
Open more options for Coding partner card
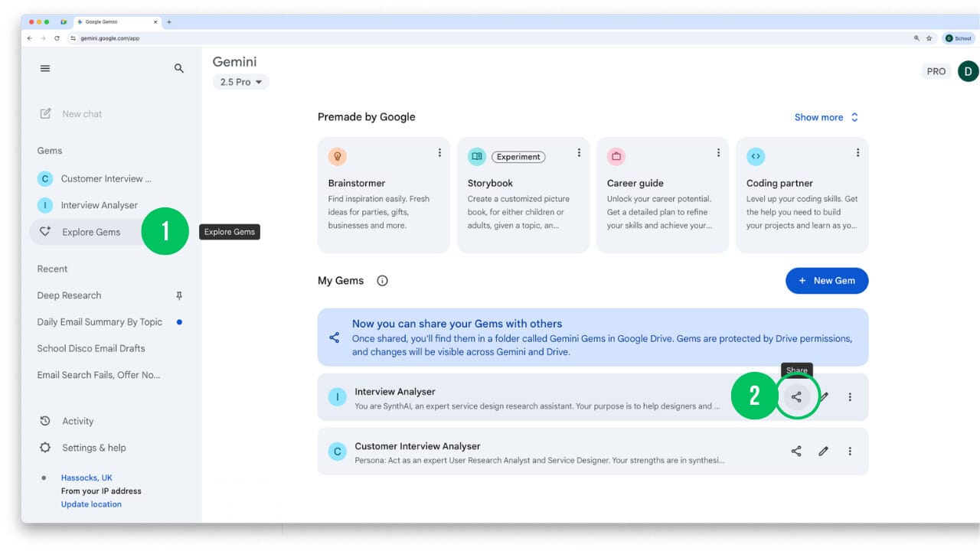pyautogui.click(x=857, y=153)
